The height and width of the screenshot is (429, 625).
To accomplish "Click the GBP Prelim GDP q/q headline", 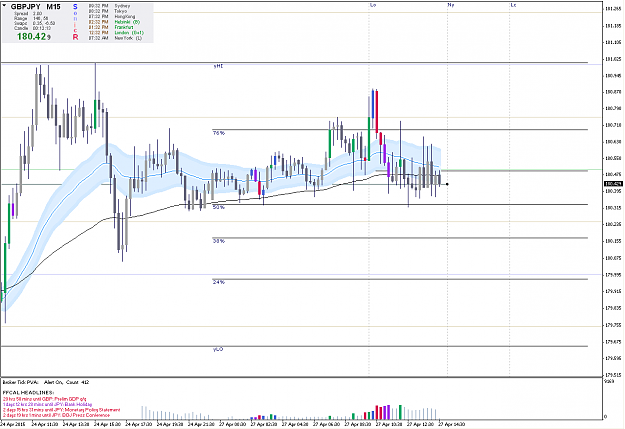I will (45, 399).
